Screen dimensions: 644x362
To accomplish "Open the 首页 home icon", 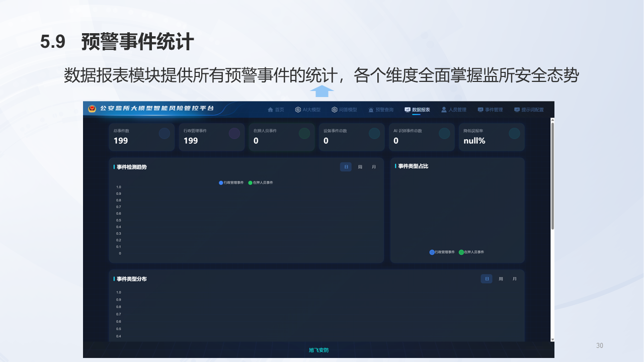I will tap(270, 110).
